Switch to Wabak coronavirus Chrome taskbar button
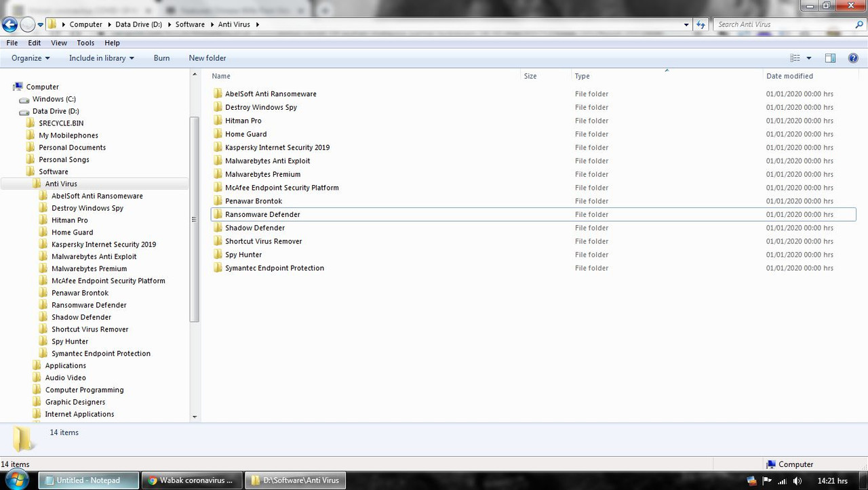Viewport: 868px width, 490px height. click(x=191, y=481)
